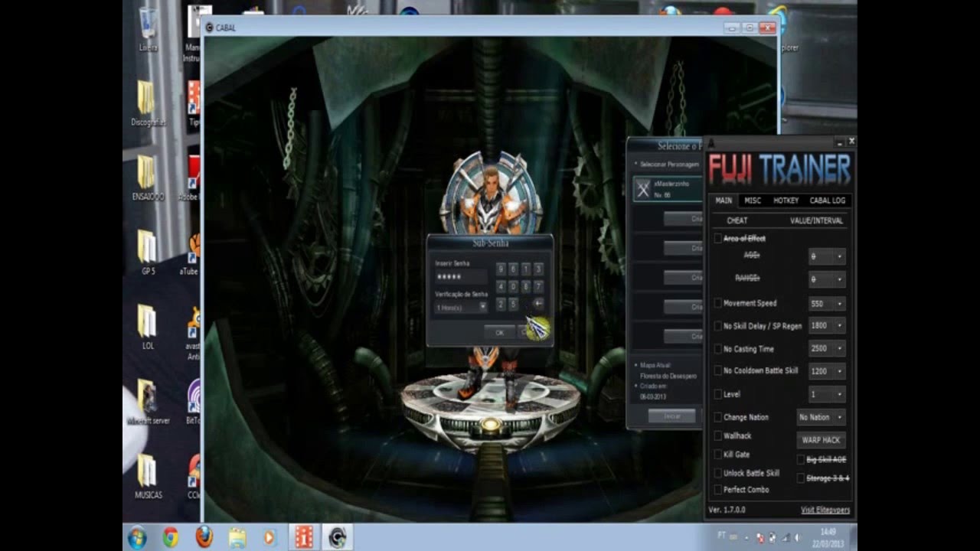Enable No Cooldown Battle Skill checkbox

tap(717, 370)
